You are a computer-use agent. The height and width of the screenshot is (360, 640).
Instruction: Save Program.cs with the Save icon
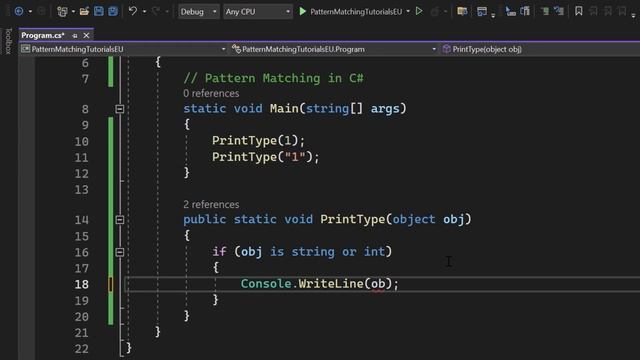(99, 11)
